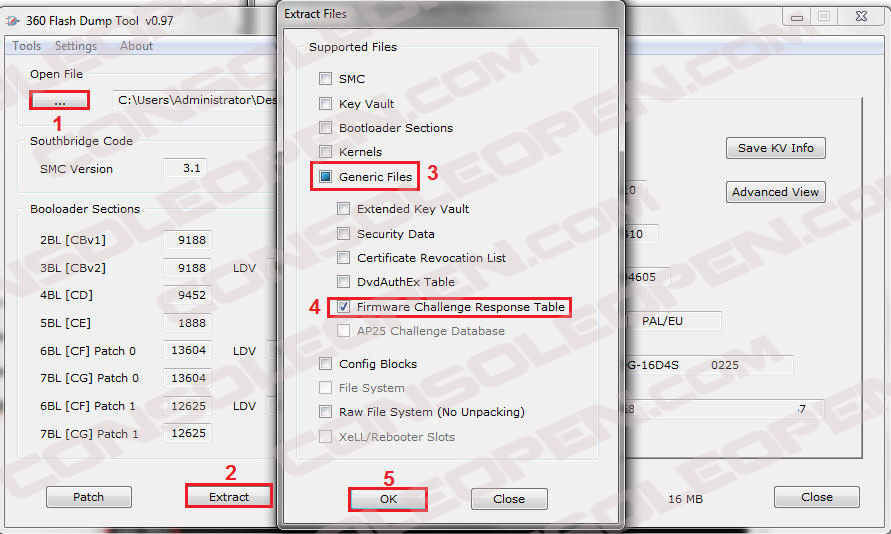
Task: Click the 7BL [CG] Patch 1 value 12625
Action: (188, 433)
